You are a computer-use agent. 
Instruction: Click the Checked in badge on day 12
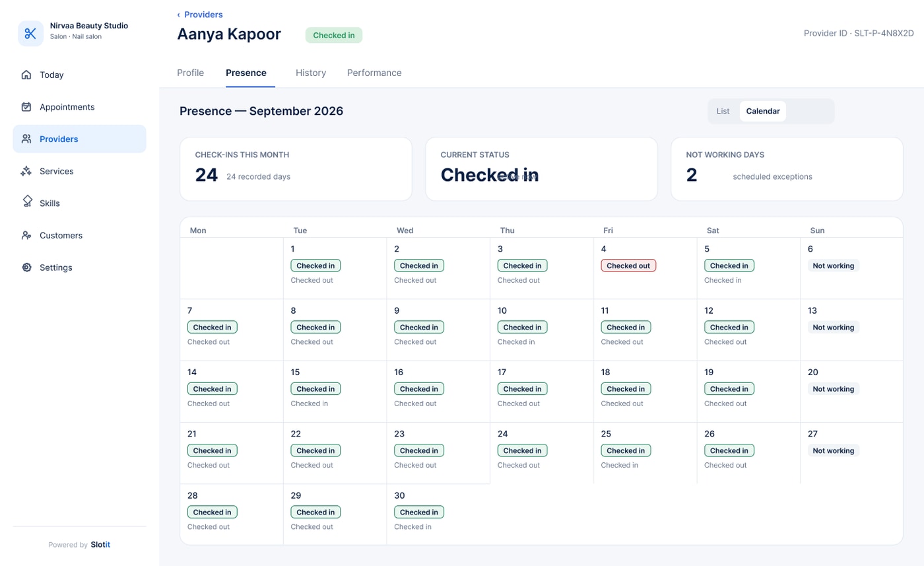(729, 327)
